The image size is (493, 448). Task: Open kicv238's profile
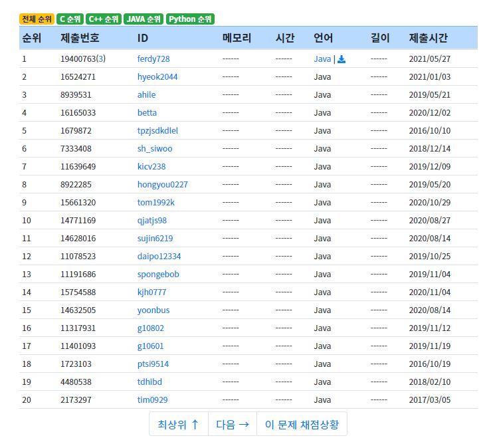[x=151, y=166]
